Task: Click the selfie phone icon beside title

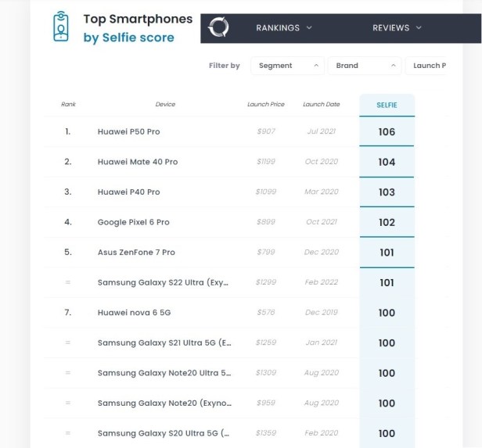Action: tap(61, 27)
